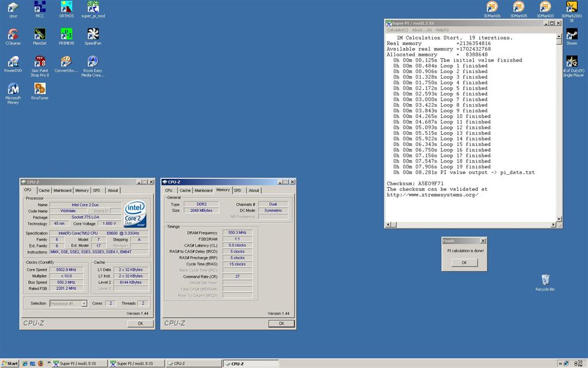Click the Command Rate value 2T

coord(237,277)
